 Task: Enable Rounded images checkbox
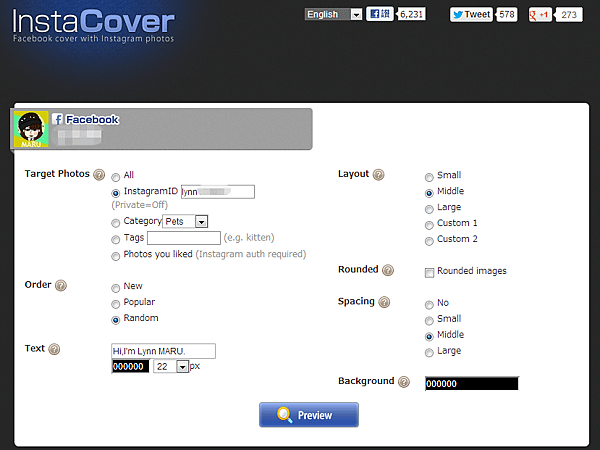tap(429, 272)
